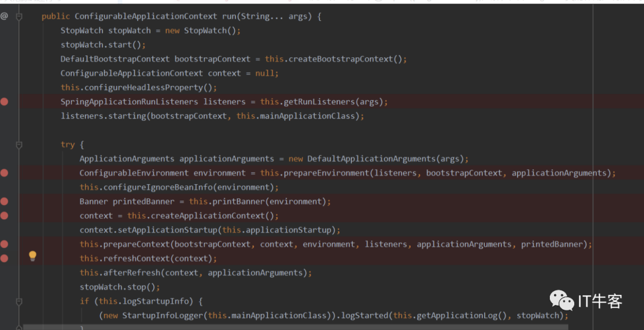Collapse the run method fold marker
Screen dimensions: 644x330
click(19, 17)
